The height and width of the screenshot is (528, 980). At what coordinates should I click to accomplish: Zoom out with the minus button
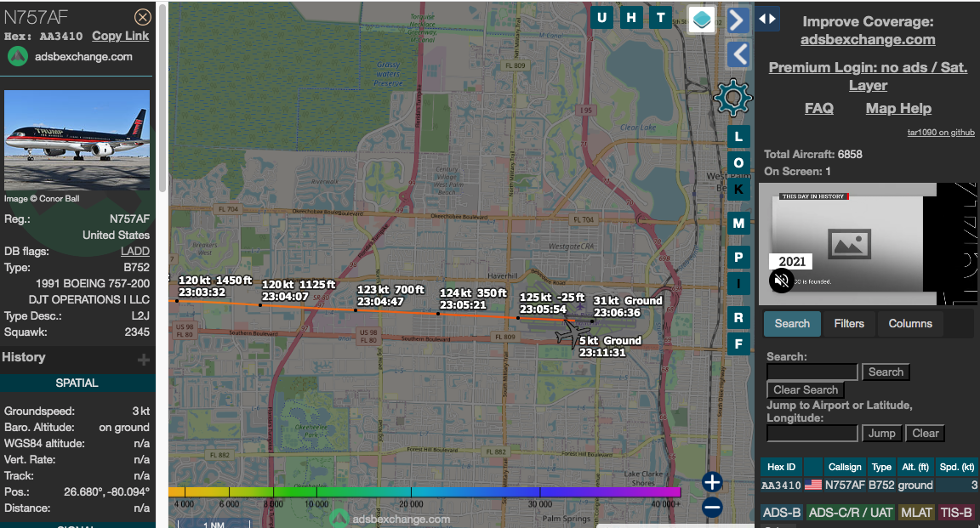712,507
